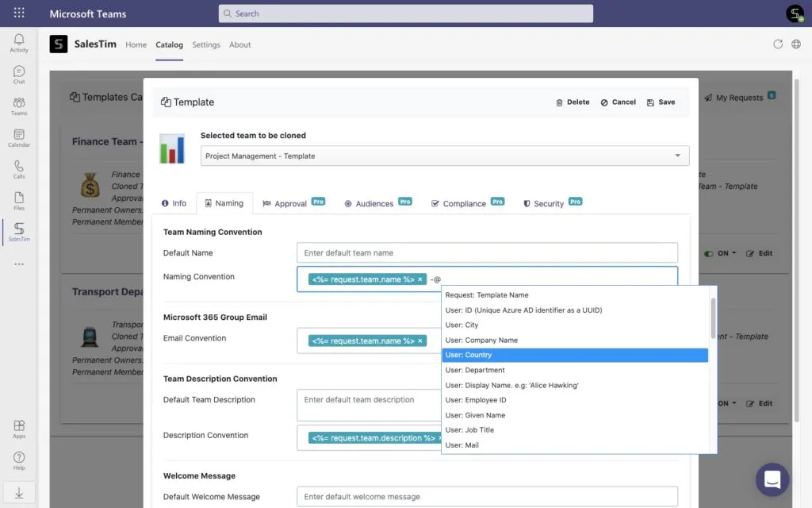Save the template
This screenshot has width=812, height=508.
coord(661,102)
